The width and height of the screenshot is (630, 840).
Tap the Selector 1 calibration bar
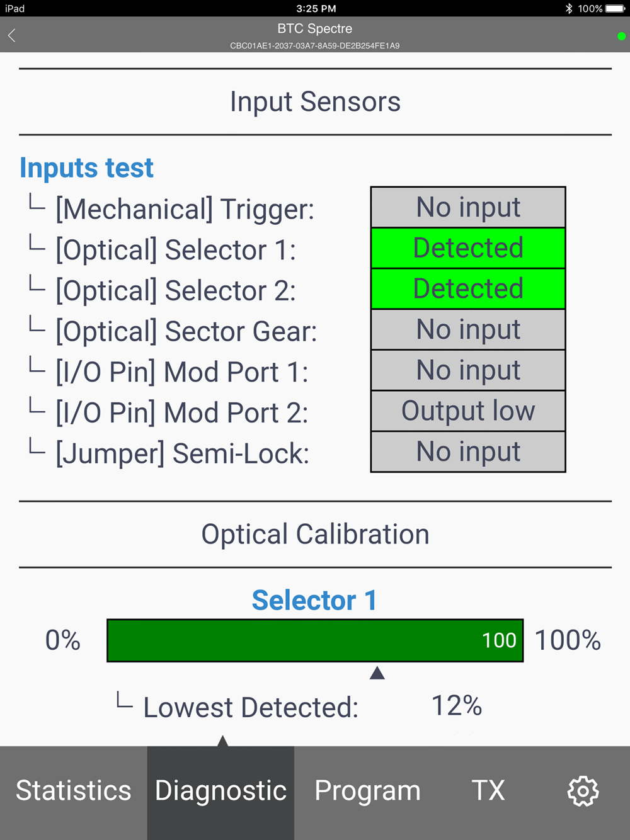point(315,640)
